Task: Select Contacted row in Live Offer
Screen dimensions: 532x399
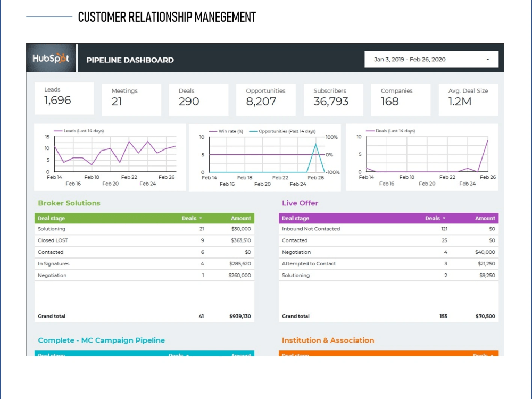Action: [388, 240]
